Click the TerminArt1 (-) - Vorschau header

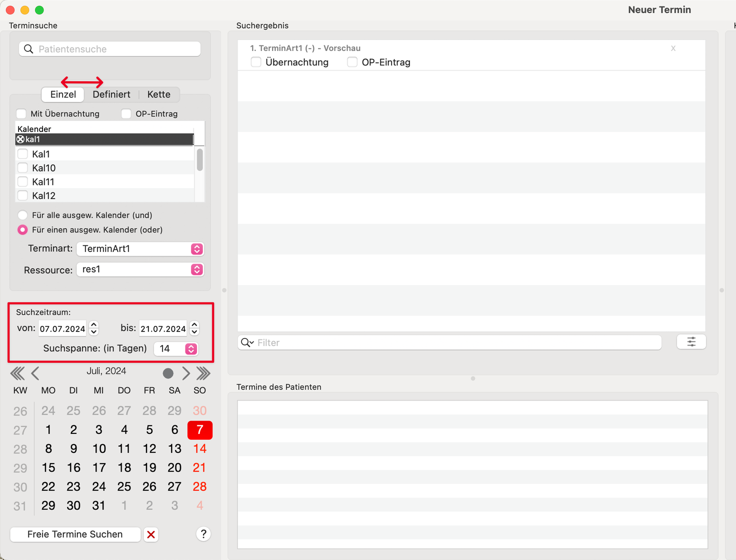pos(305,48)
